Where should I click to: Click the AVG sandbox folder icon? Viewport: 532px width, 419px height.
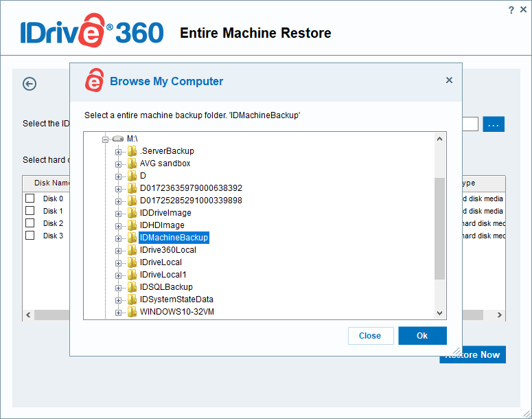(132, 163)
